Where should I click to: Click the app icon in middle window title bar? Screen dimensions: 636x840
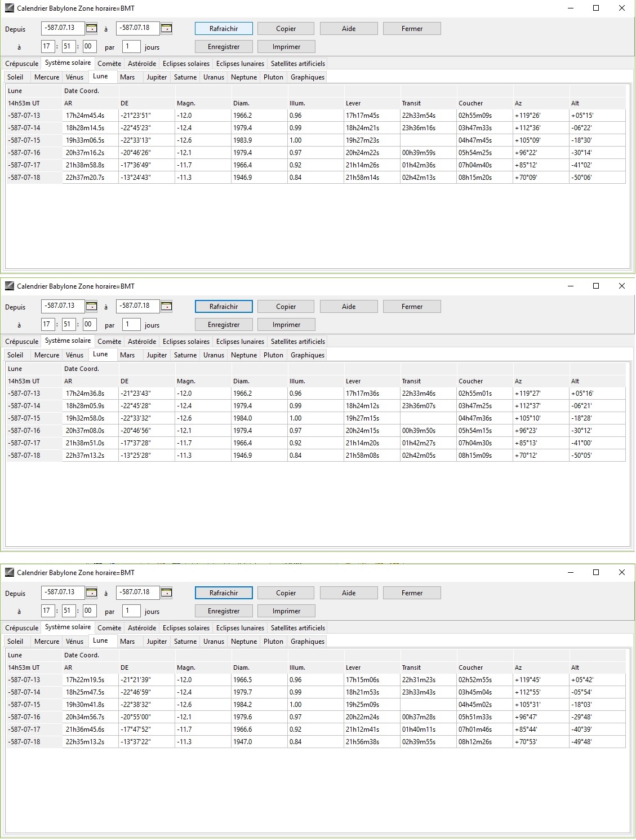coord(9,286)
